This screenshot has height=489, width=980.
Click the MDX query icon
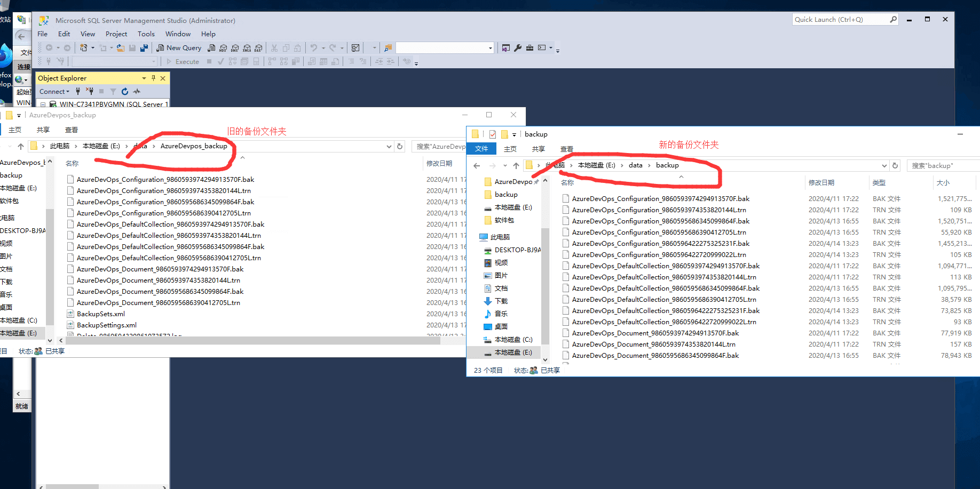223,48
